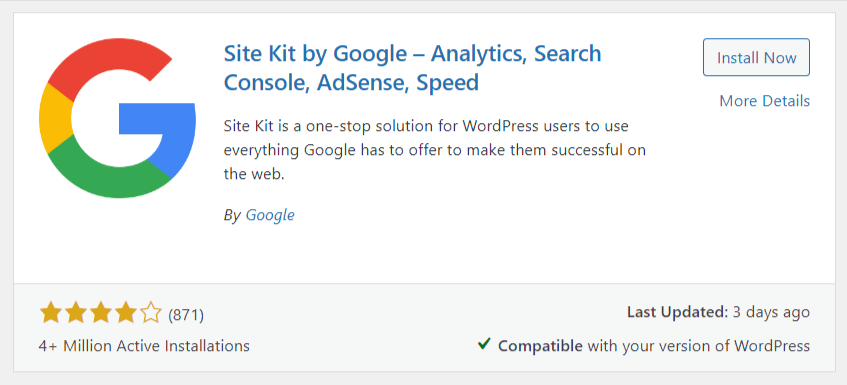Click the Compatible with your version text
This screenshot has width=847, height=385.
tap(654, 346)
